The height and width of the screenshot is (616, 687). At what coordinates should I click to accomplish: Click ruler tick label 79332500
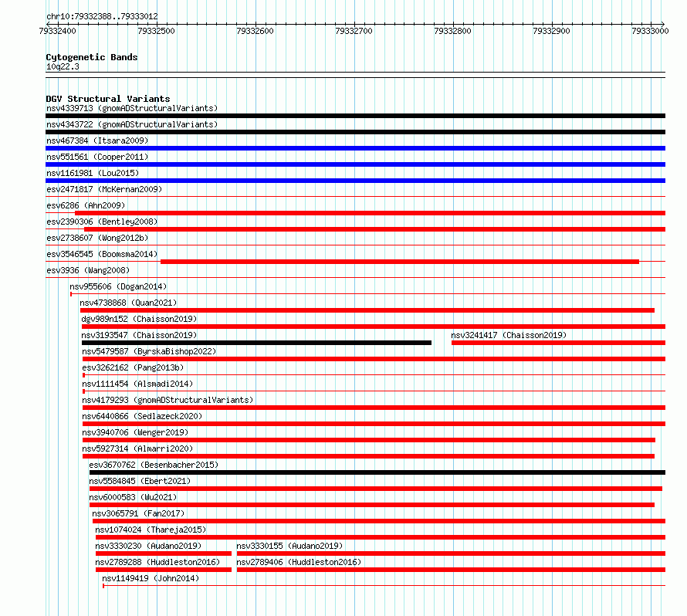click(156, 31)
